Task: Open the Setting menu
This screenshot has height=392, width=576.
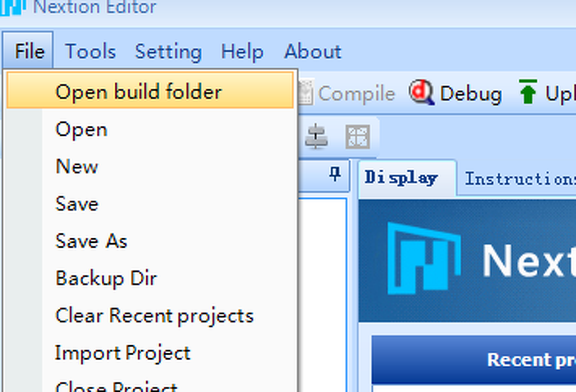Action: 168,52
